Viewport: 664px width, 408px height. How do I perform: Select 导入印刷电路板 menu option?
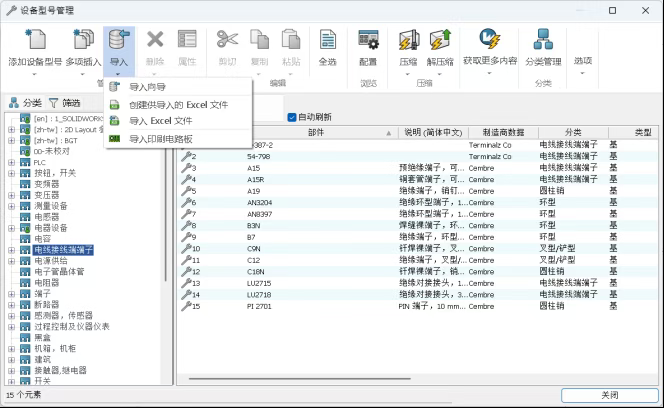160,138
